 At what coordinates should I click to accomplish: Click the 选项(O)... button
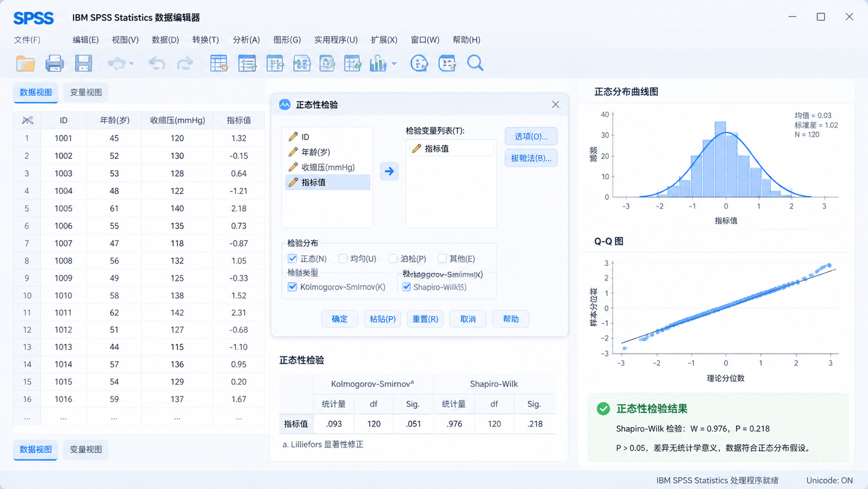[531, 136]
